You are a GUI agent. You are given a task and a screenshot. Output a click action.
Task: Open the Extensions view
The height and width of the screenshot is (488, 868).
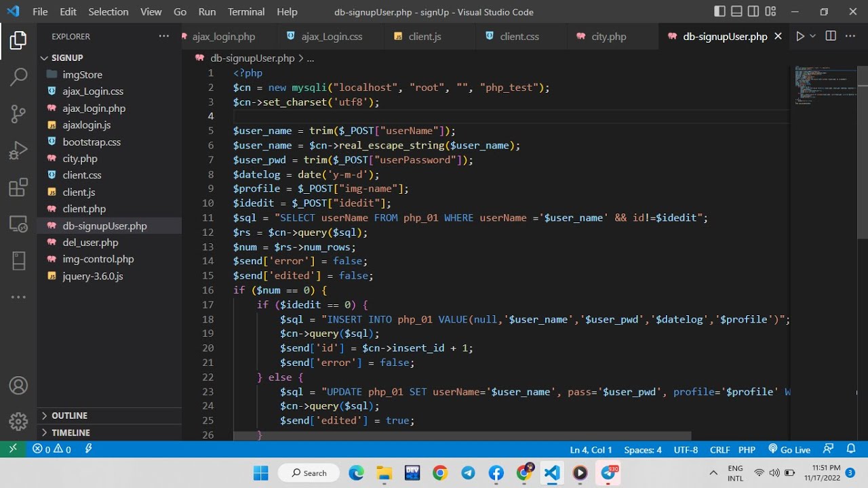pyautogui.click(x=18, y=187)
